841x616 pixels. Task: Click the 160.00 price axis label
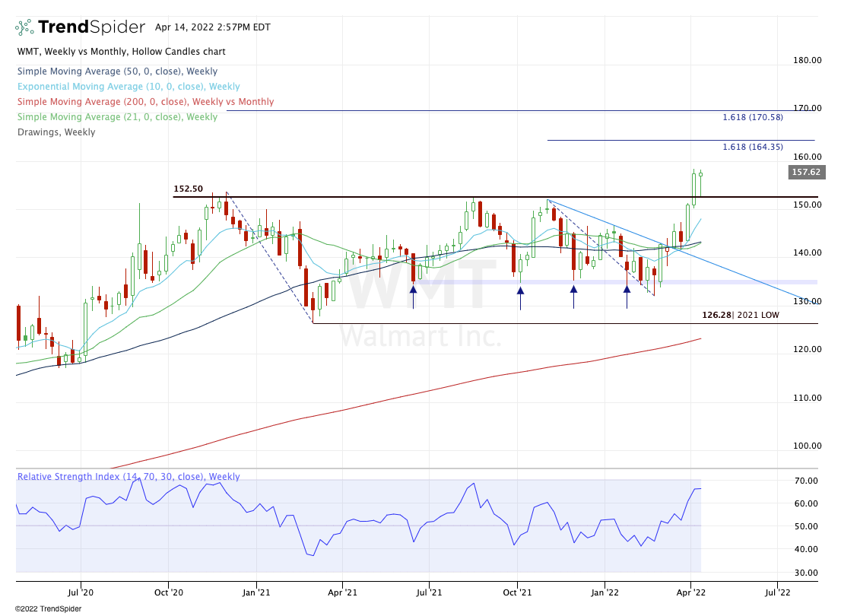click(x=808, y=157)
